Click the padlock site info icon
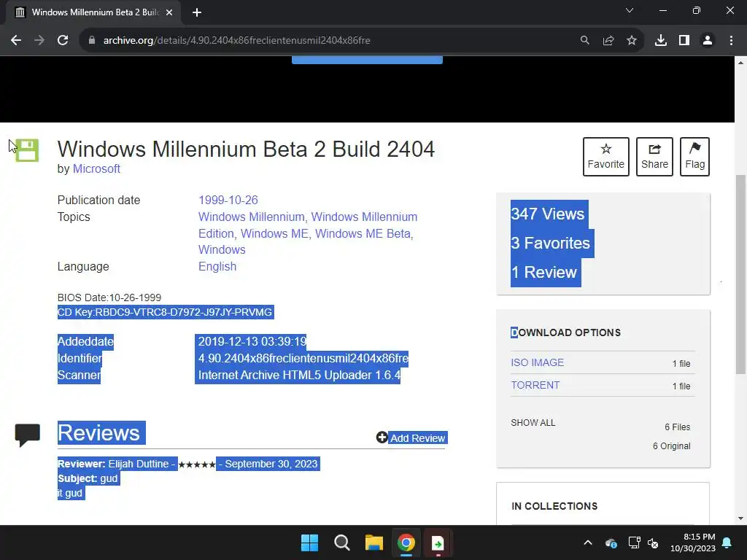The width and height of the screenshot is (747, 560). pos(92,41)
